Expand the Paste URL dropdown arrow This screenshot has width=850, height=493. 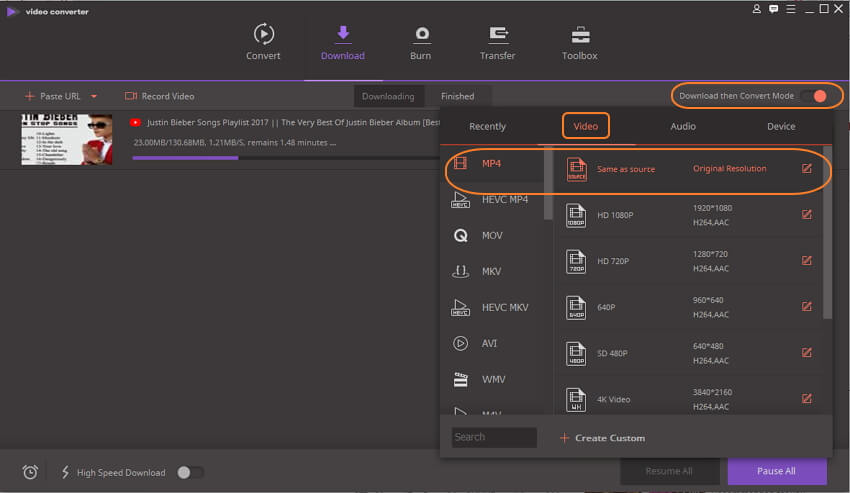(x=94, y=96)
